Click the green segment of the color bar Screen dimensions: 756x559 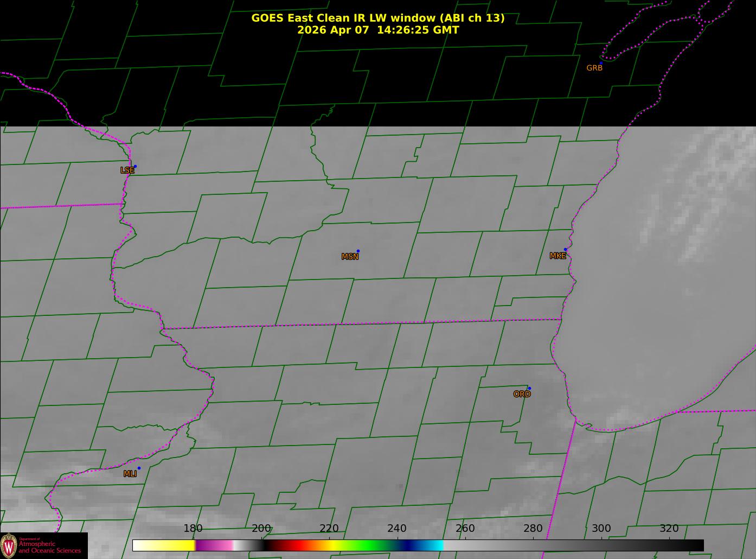pos(367,545)
